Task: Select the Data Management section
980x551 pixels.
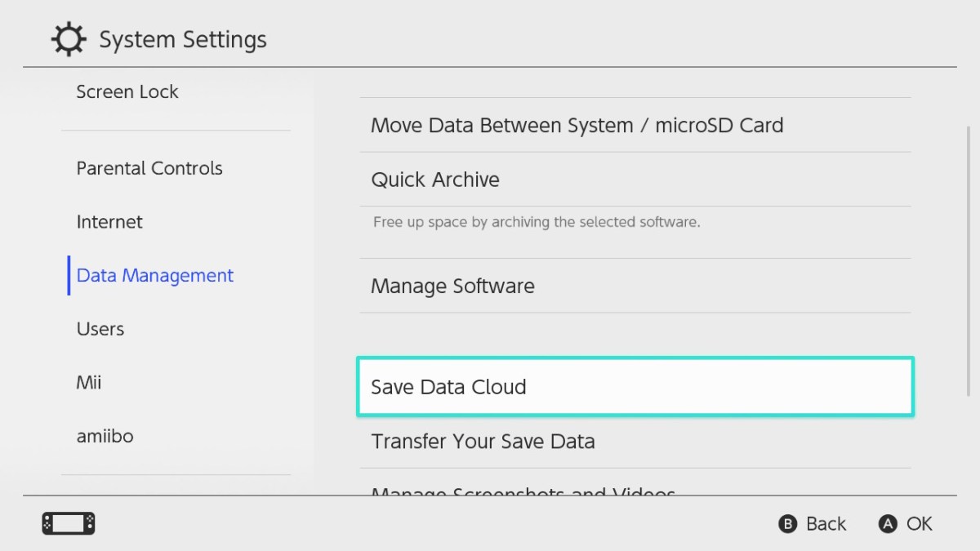Action: [154, 275]
